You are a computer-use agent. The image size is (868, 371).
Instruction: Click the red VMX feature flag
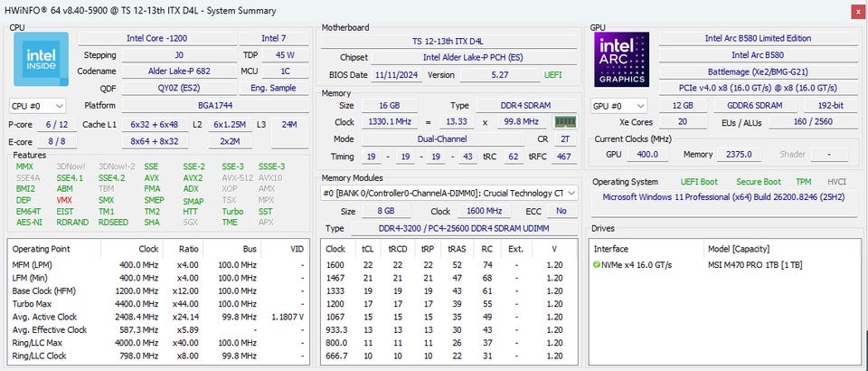(x=64, y=200)
